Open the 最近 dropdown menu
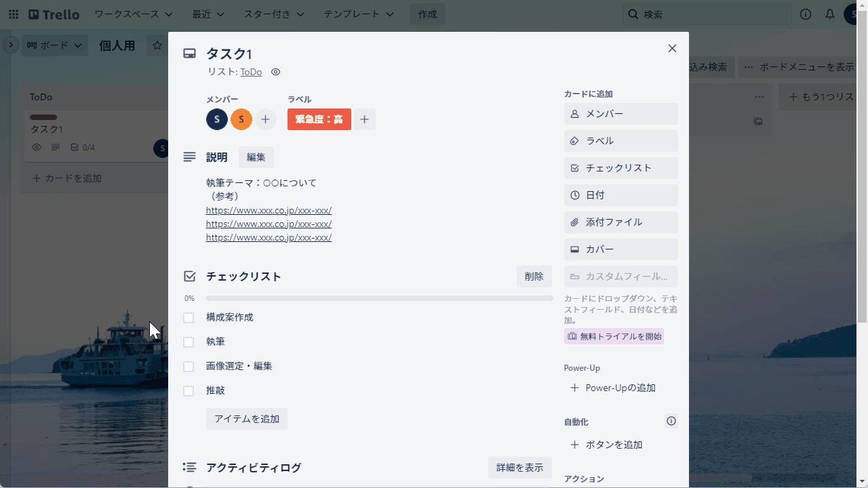 point(208,14)
